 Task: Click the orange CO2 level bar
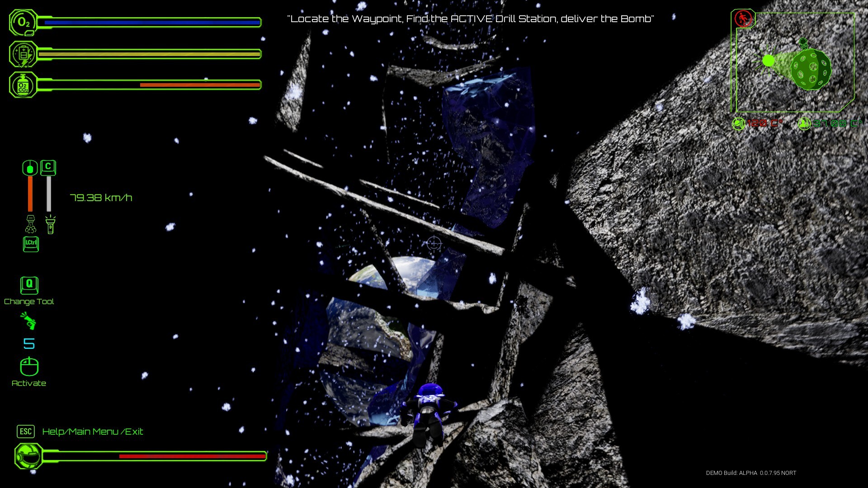(x=200, y=85)
